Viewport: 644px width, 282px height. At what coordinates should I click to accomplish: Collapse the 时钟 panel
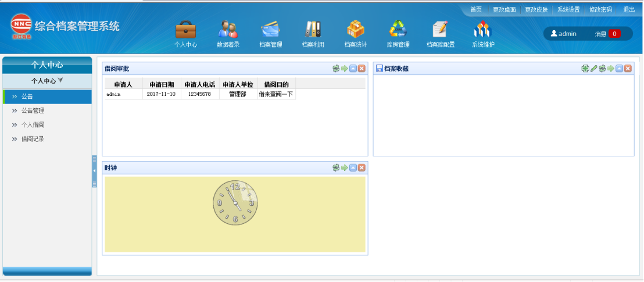[353, 167]
